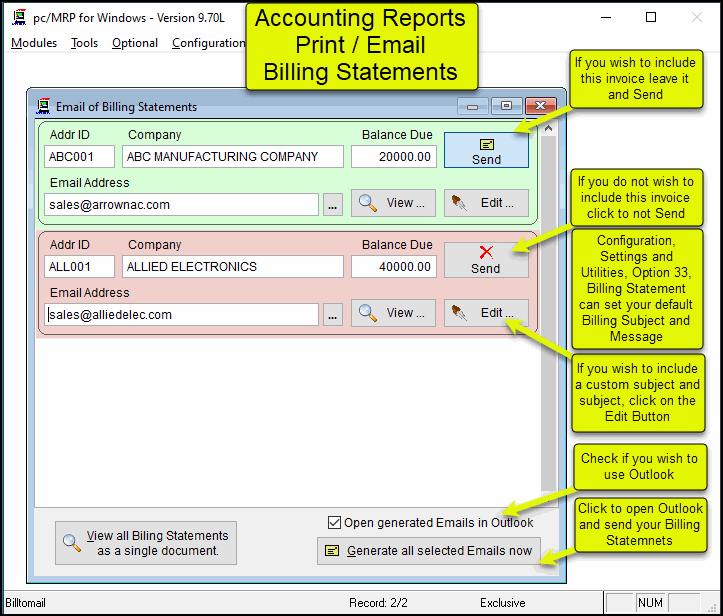Viewport: 723px width, 616px height.
Task: Edit Allied Electronics email with pen button
Action: point(486,313)
